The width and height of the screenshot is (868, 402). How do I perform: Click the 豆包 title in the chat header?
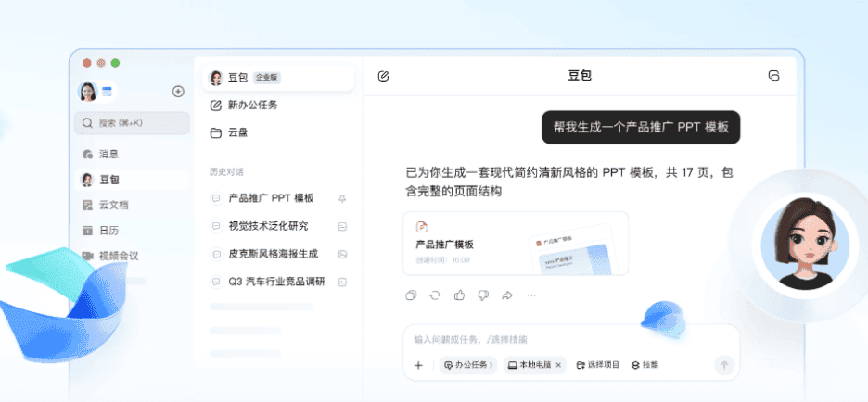click(x=580, y=76)
